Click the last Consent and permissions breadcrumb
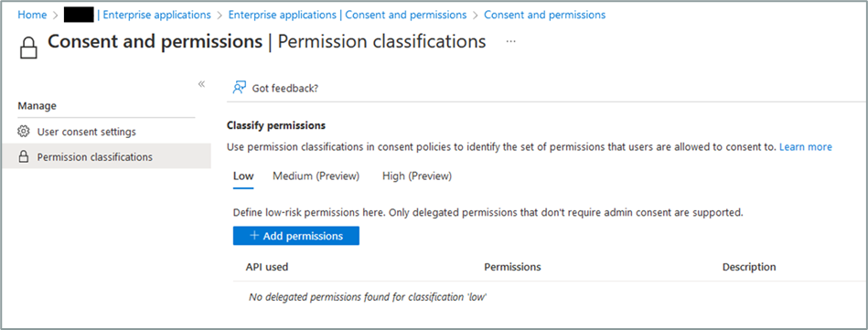Viewport: 868px width, 330px height. point(545,15)
